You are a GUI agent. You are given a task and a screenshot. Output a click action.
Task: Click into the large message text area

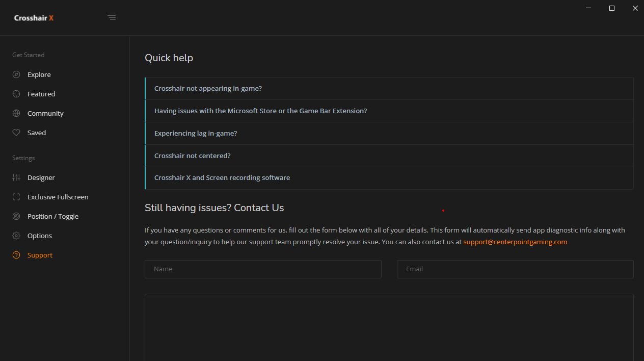point(389,327)
